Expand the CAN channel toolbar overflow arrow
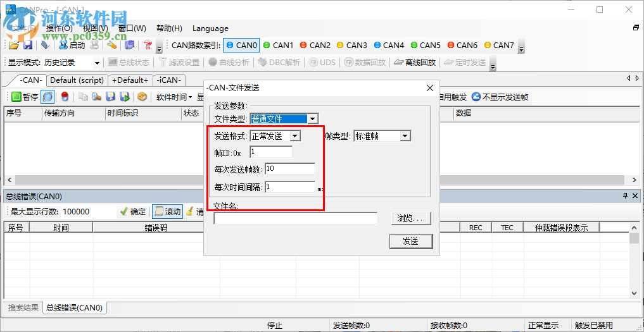This screenshot has height=332, width=644. [521, 46]
